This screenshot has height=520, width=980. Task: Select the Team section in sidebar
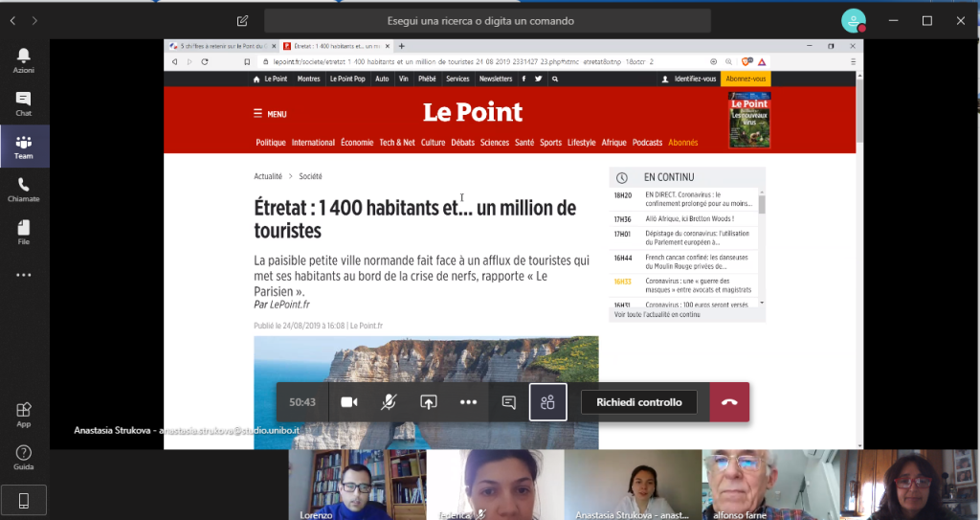tap(24, 147)
